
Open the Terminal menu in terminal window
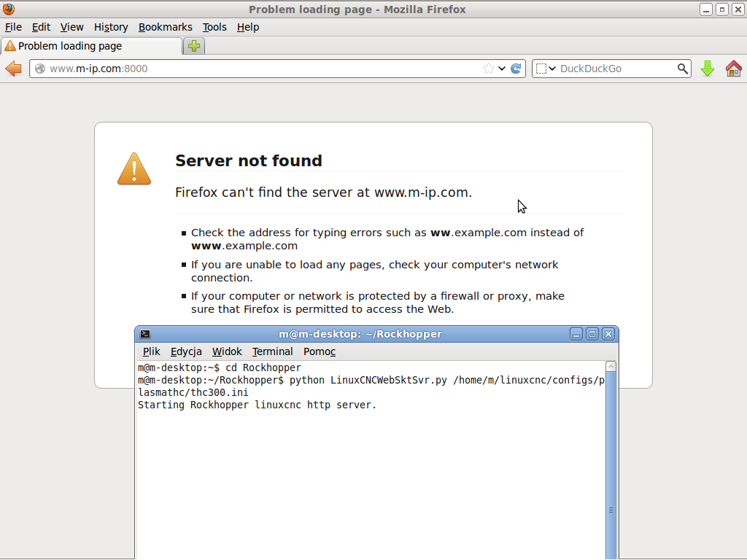click(x=273, y=351)
